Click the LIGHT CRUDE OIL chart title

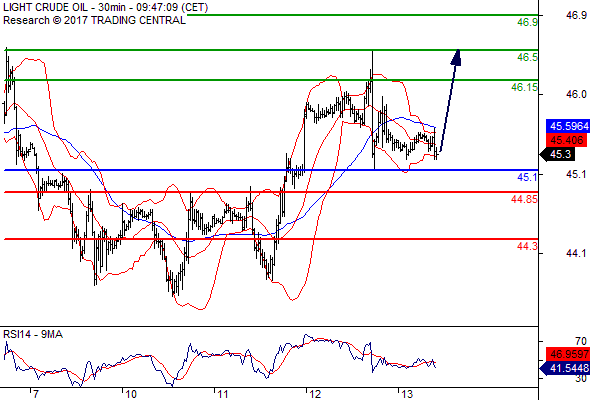[105, 7]
